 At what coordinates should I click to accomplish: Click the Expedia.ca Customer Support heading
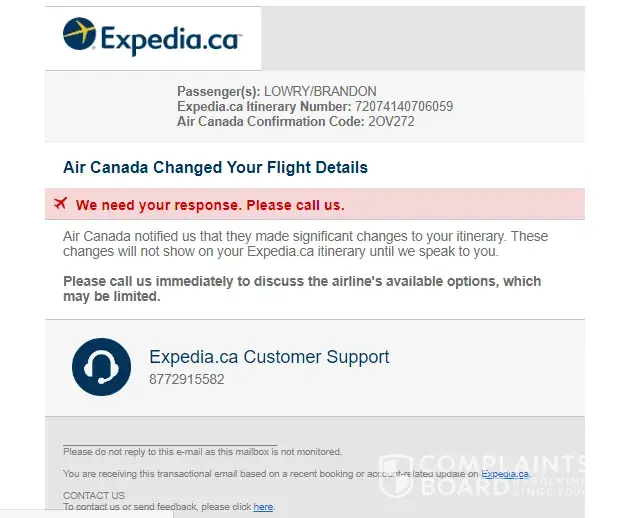(x=269, y=357)
